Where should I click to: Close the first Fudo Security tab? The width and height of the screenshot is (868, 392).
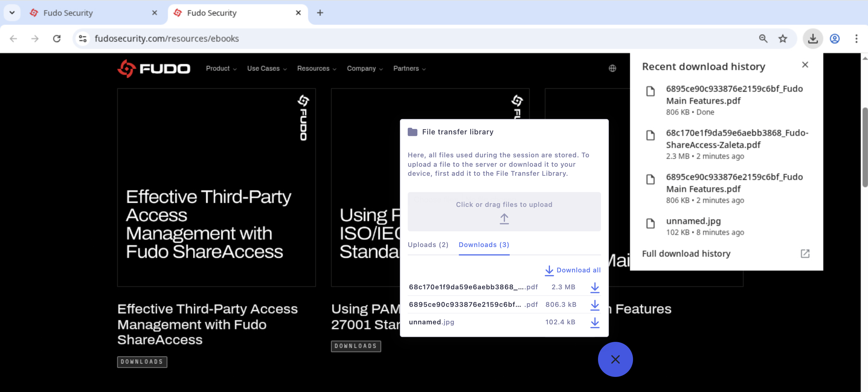[x=155, y=13]
